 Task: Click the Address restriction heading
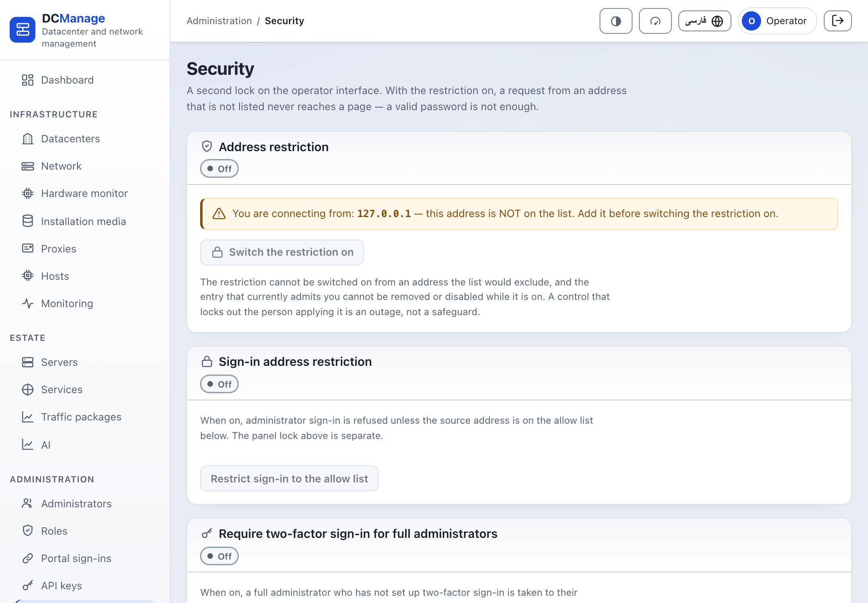coord(274,147)
